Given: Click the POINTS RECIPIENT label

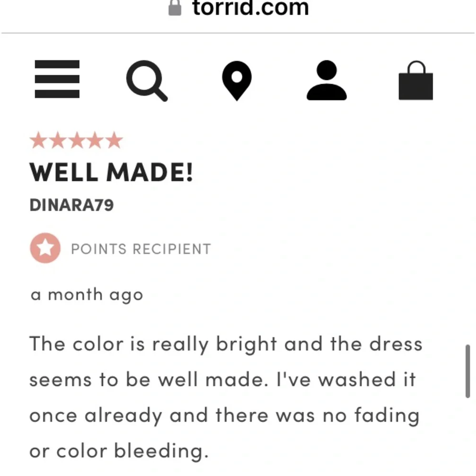Looking at the screenshot, I should 140,249.
